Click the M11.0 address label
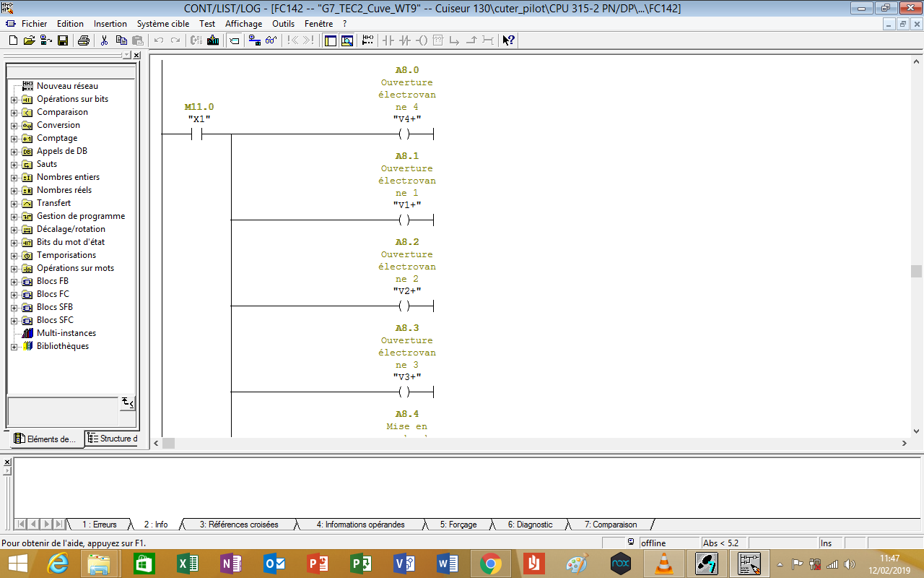Viewport: 924px width, 578px height. pos(199,107)
